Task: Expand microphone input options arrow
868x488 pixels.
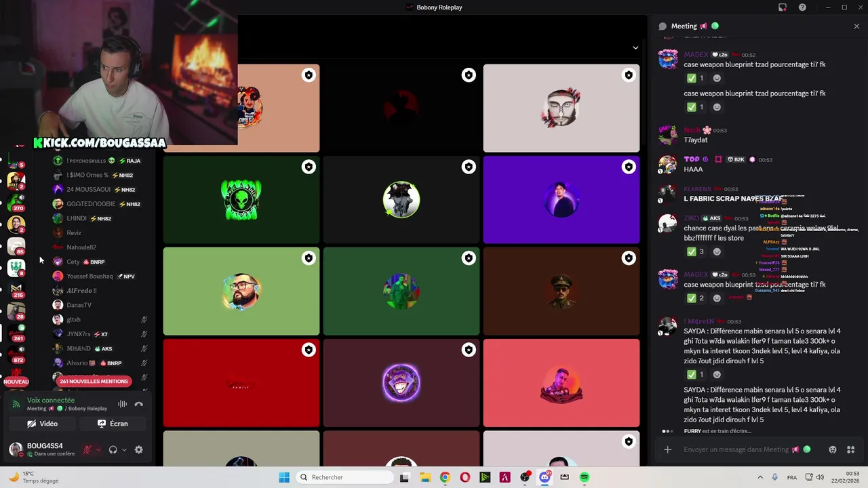Action: tap(98, 449)
